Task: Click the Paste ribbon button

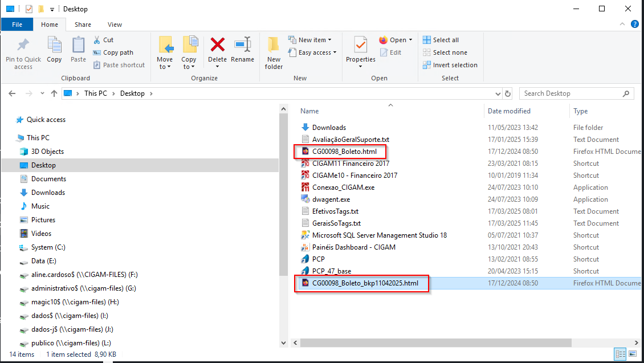Action: coord(78,50)
